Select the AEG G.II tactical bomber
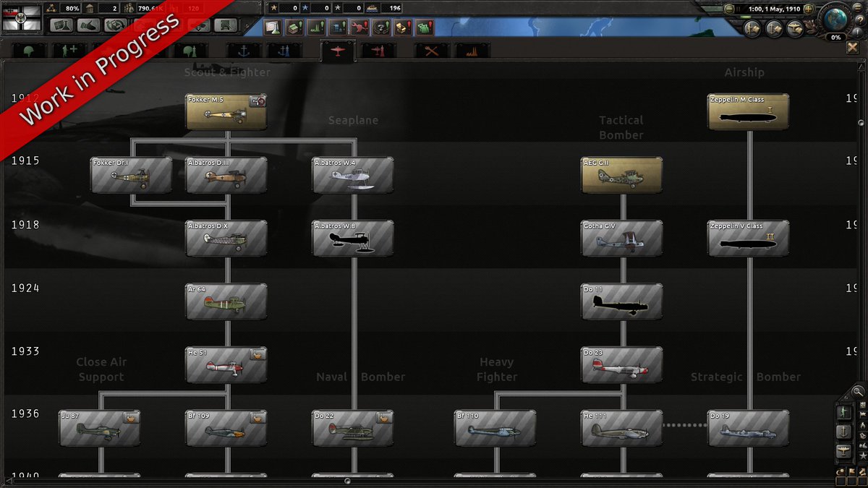Viewport: 868px width, 488px height. [622, 175]
